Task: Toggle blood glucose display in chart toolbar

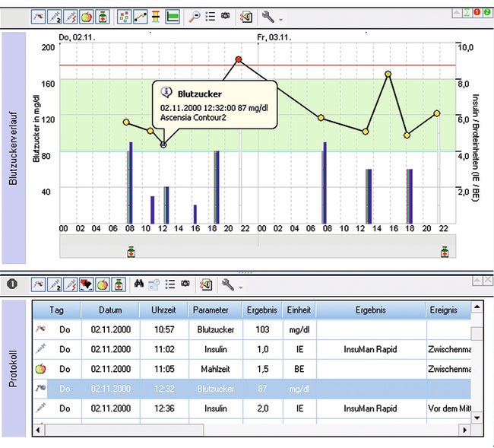Action: click(39, 17)
